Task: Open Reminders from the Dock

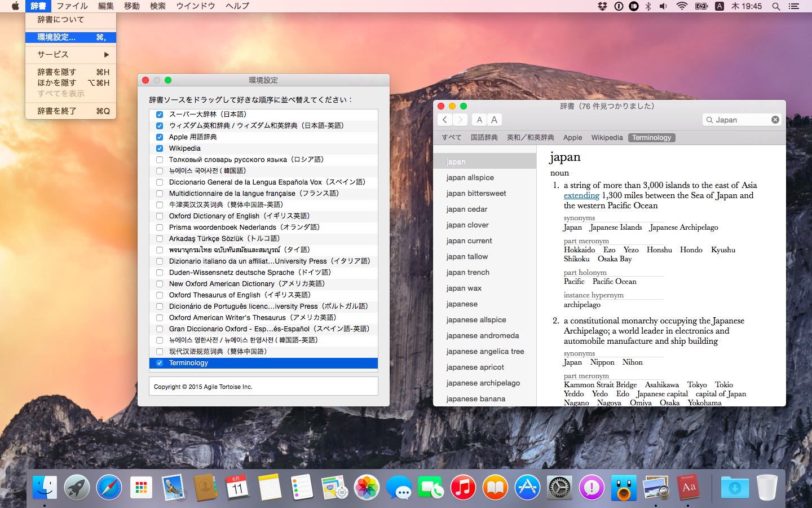Action: coord(302,487)
